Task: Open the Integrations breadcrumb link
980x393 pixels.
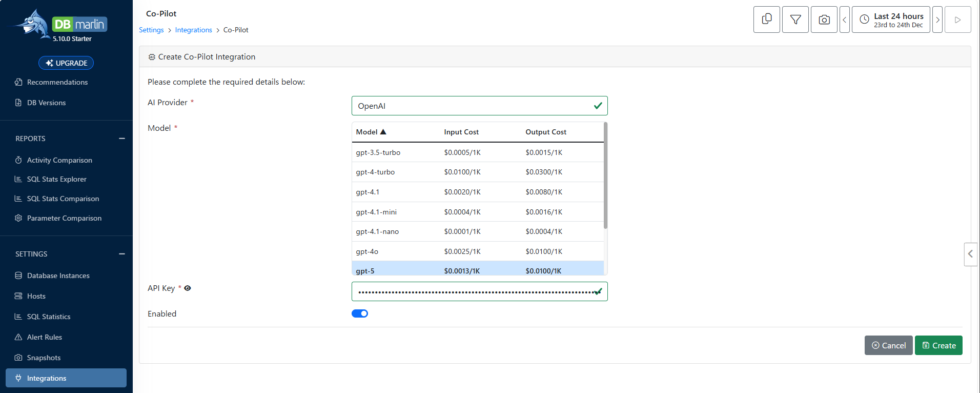Action: pyautogui.click(x=193, y=30)
